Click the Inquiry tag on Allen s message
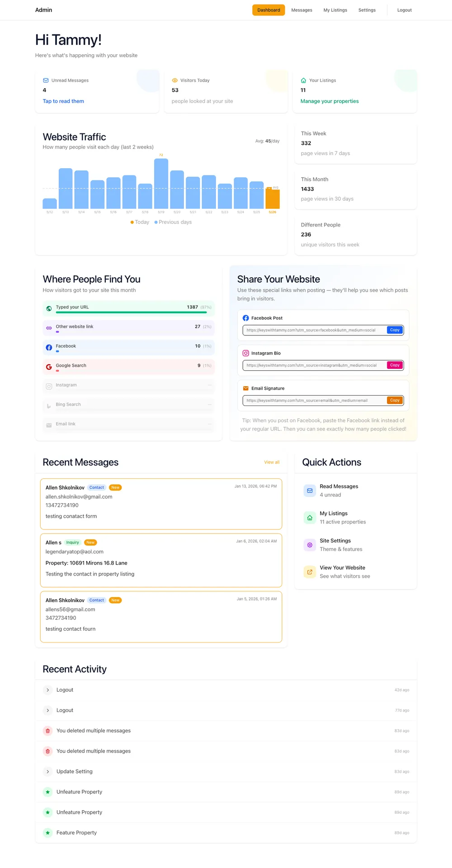452x868 pixels. pyautogui.click(x=72, y=542)
